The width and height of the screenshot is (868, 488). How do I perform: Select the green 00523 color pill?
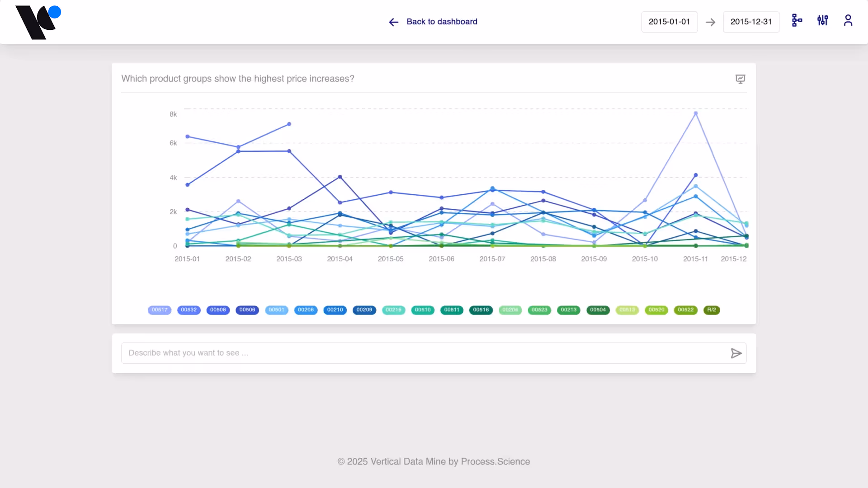point(539,310)
